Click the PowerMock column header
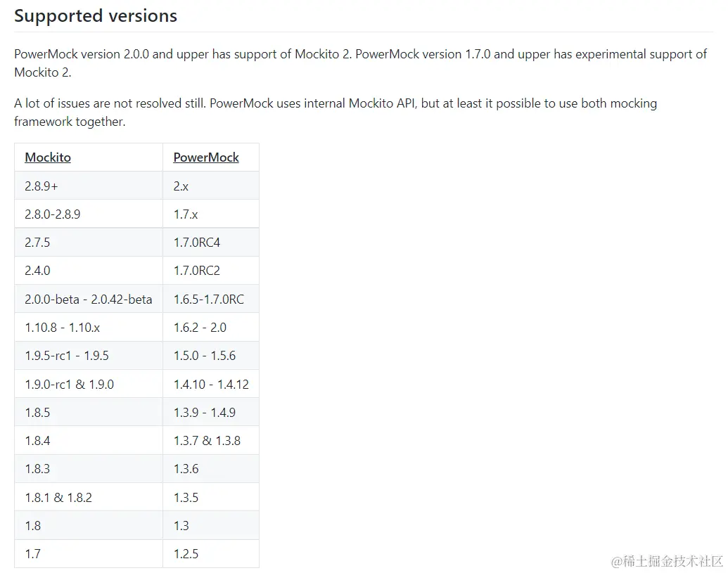Viewport: 728px width, 573px height. click(206, 157)
